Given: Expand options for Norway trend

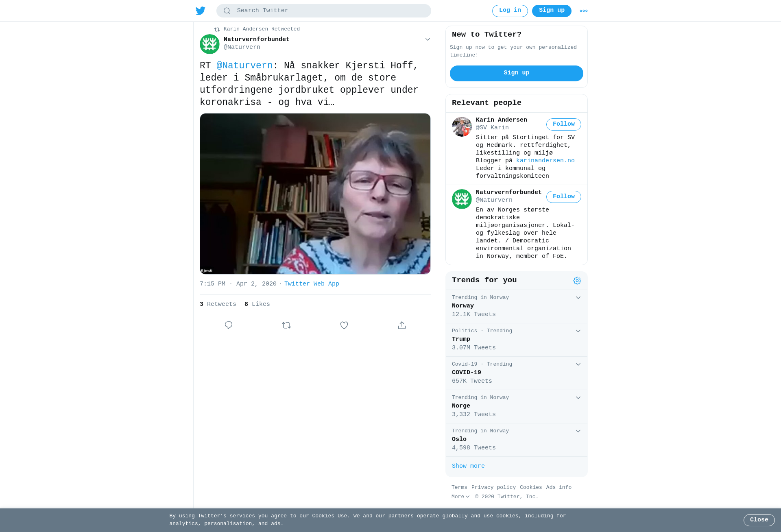Looking at the screenshot, I should pyautogui.click(x=578, y=298).
